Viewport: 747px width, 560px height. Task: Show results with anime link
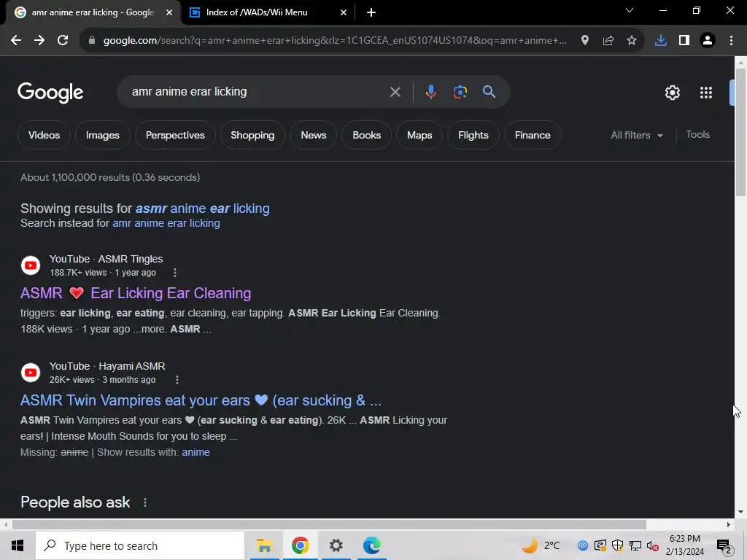pyautogui.click(x=196, y=452)
